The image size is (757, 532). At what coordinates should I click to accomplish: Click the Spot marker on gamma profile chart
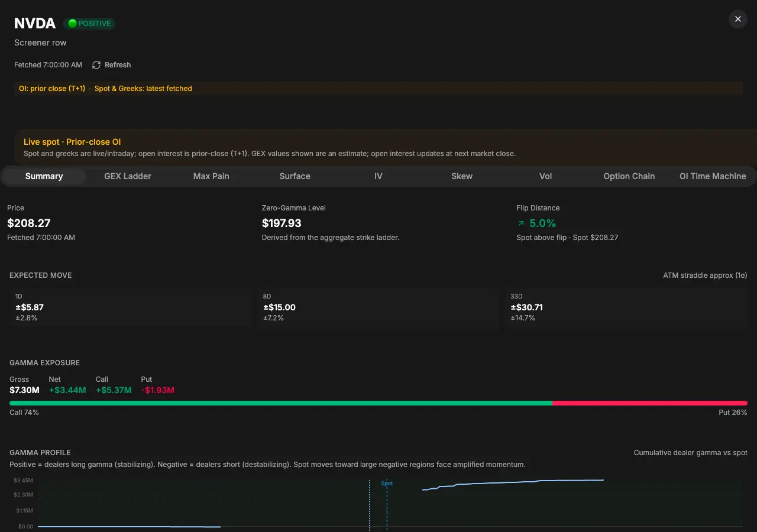tap(387, 484)
